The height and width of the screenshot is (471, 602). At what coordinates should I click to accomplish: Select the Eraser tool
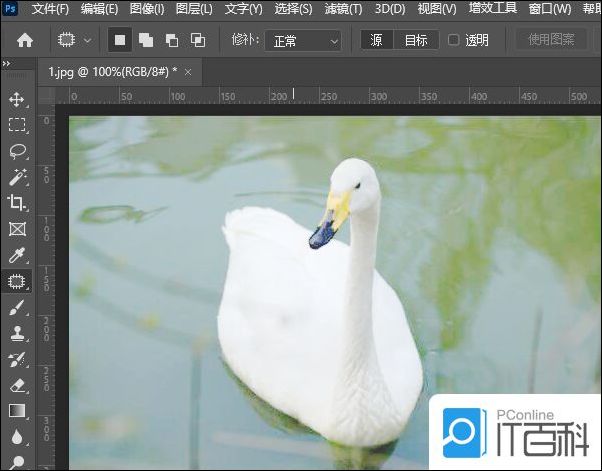point(17,385)
